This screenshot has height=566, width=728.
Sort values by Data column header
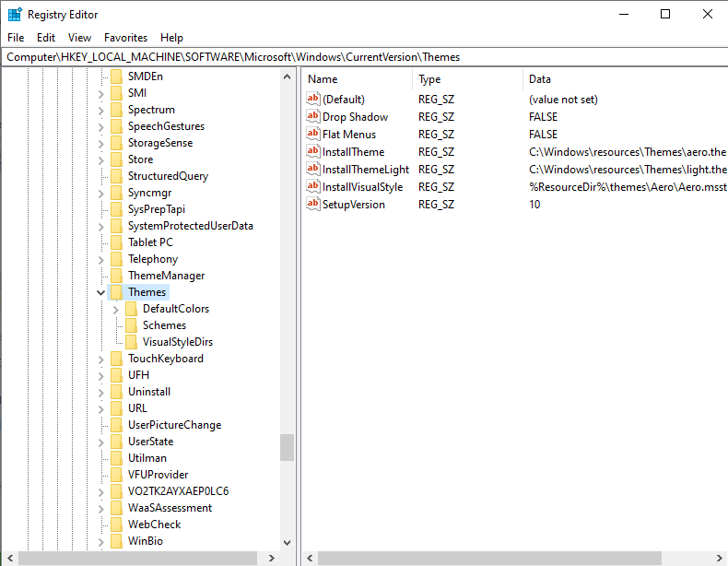[626, 79]
